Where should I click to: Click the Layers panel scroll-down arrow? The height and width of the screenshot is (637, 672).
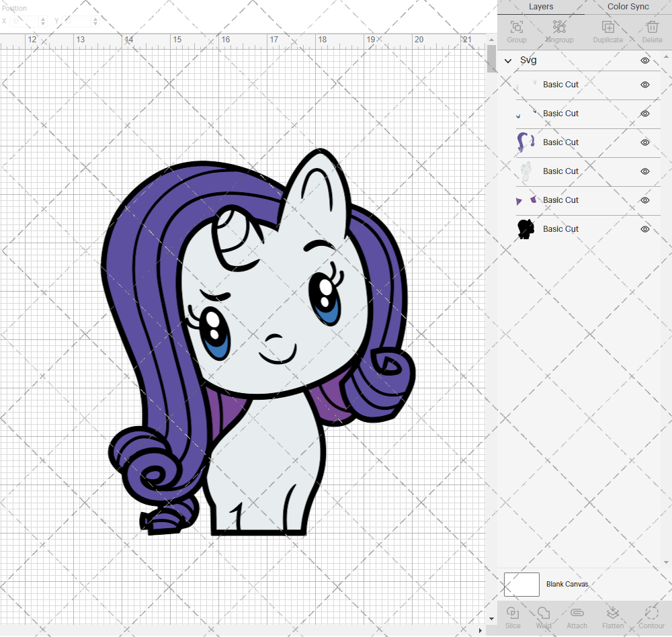point(665,562)
